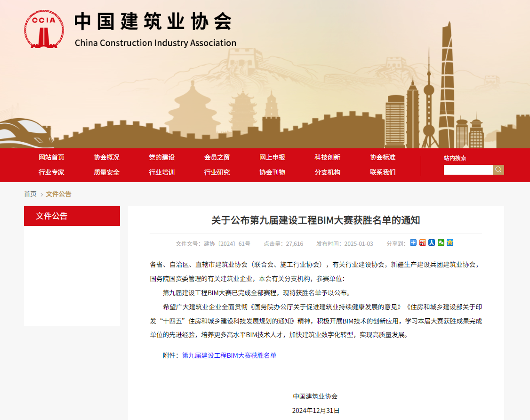The height and width of the screenshot is (420, 530).
Task: Select 科技创新 from the red navigation
Action: tap(327, 157)
